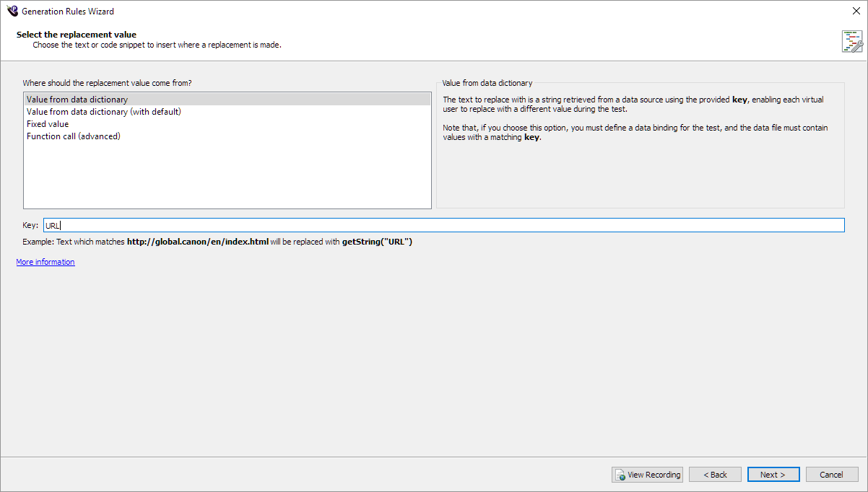868x492 pixels.
Task: Click the 'Key:' label
Action: click(30, 225)
